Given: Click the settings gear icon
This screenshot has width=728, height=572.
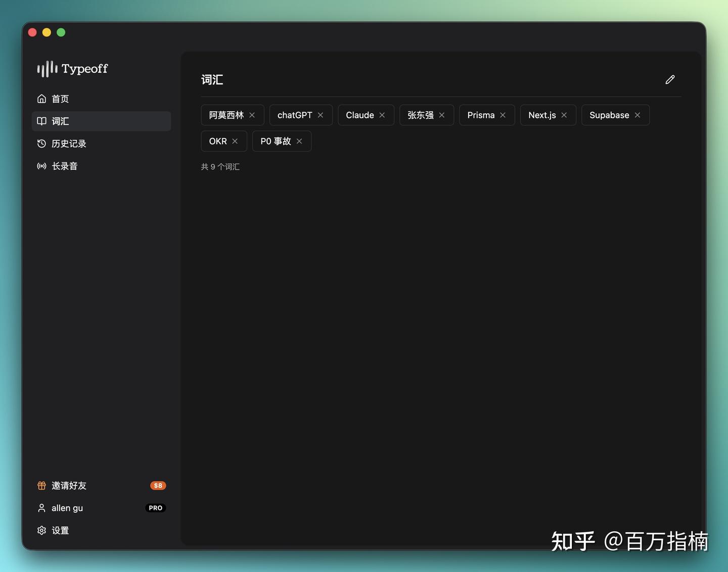Looking at the screenshot, I should point(42,531).
